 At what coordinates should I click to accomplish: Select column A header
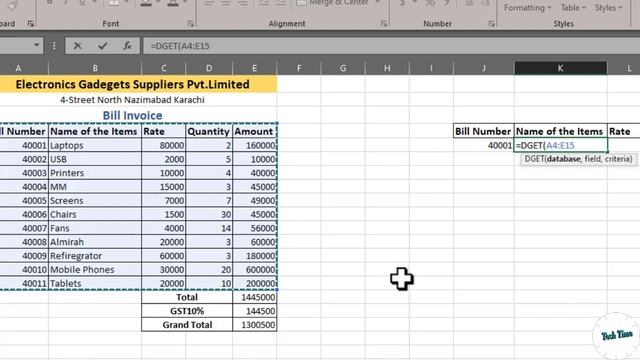(18, 68)
